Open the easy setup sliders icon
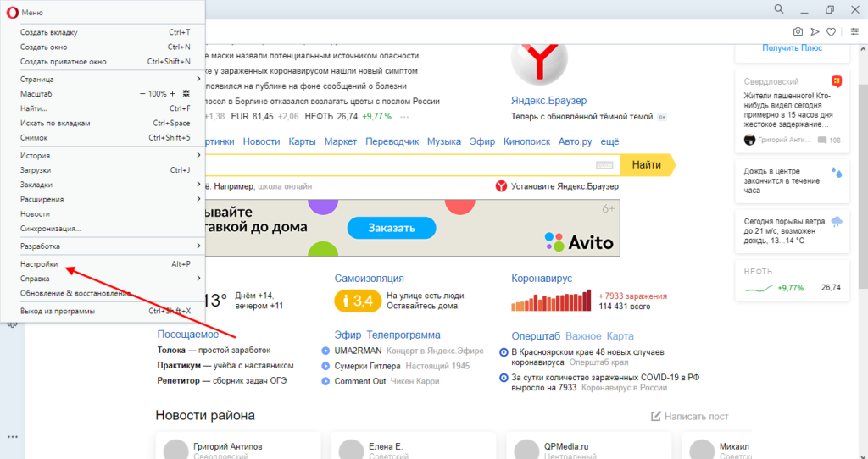Viewport: 868px width, 459px height. click(x=855, y=32)
